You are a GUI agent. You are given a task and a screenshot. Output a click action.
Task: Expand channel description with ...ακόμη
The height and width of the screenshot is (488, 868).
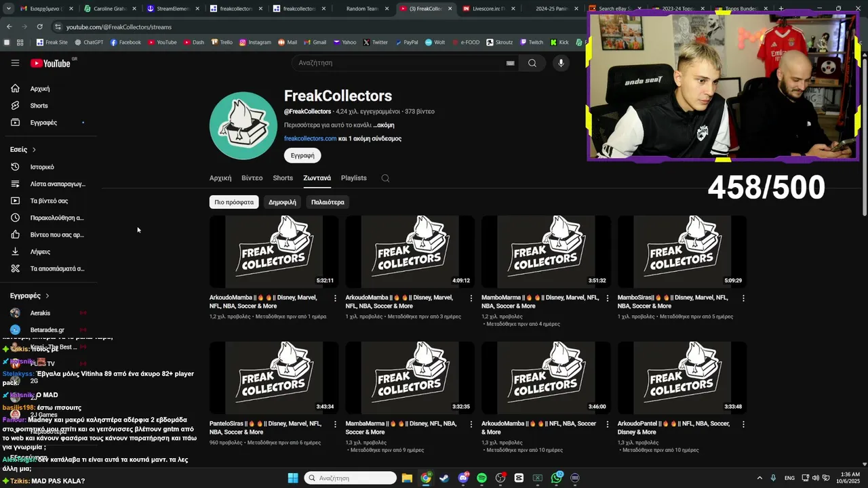(x=383, y=125)
